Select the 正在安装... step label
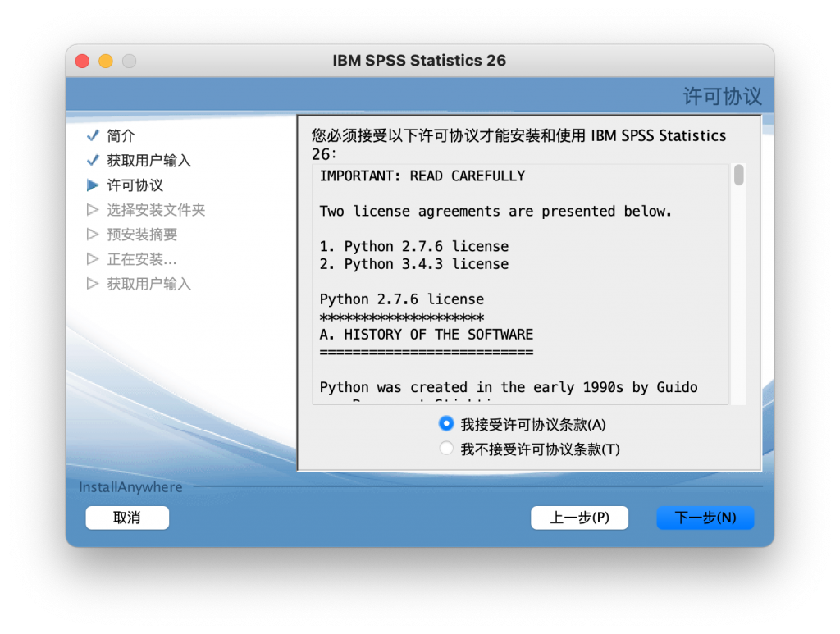The height and width of the screenshot is (634, 840). click(141, 259)
